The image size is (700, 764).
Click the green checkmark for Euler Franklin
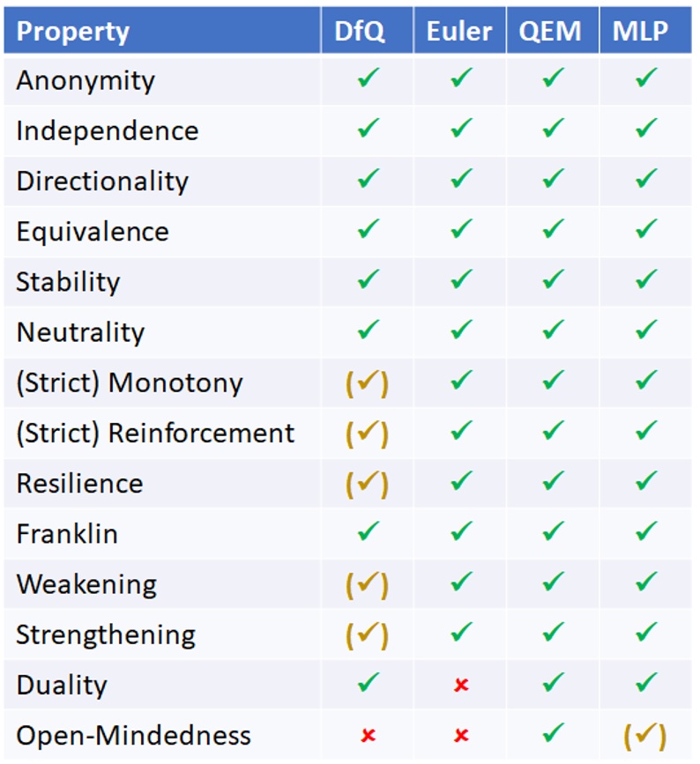[460, 533]
